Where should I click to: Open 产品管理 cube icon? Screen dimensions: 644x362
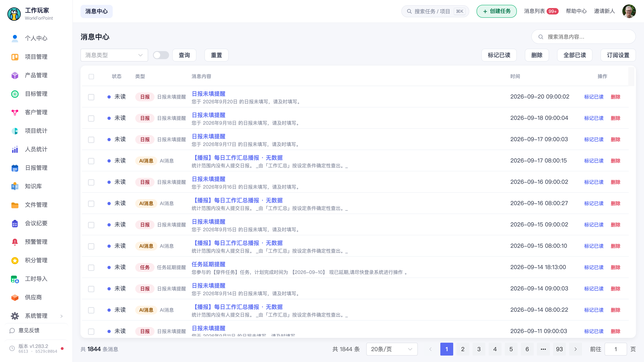pyautogui.click(x=15, y=75)
